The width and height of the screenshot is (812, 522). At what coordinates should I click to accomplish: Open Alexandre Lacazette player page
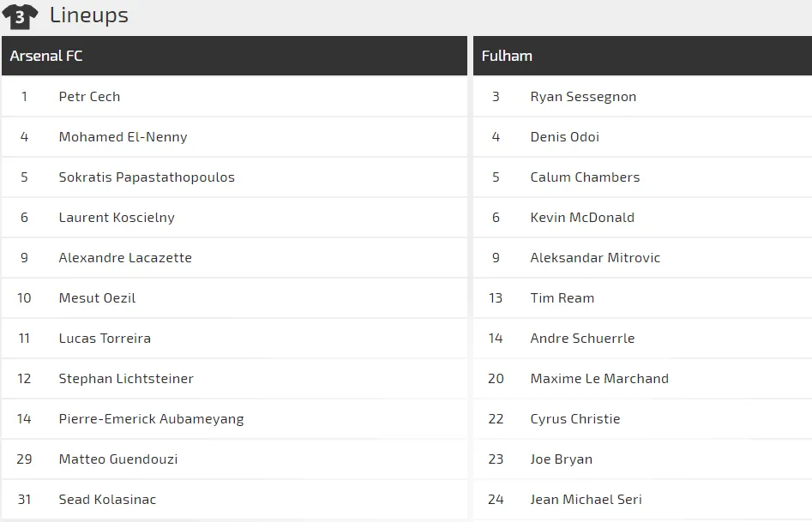point(125,257)
